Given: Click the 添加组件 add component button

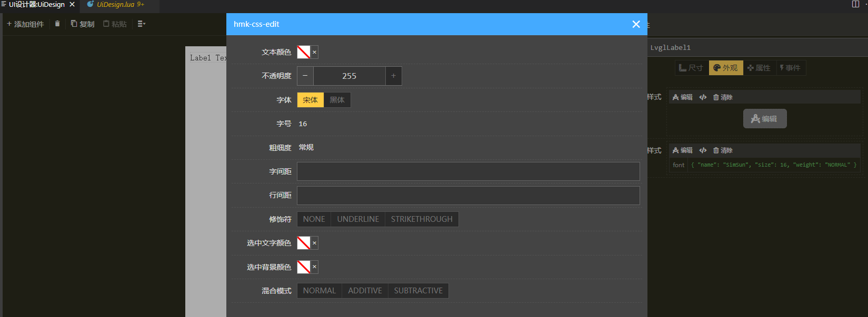Looking at the screenshot, I should tap(25, 24).
